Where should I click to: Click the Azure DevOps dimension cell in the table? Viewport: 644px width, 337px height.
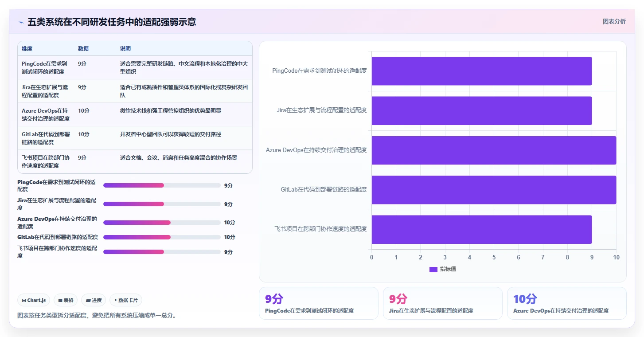pyautogui.click(x=46, y=114)
